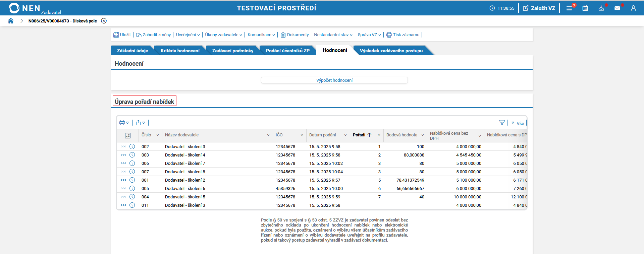Viewport: 644px width, 254px height.
Task: Open the export dropdown in table toolbar
Action: [x=140, y=123]
